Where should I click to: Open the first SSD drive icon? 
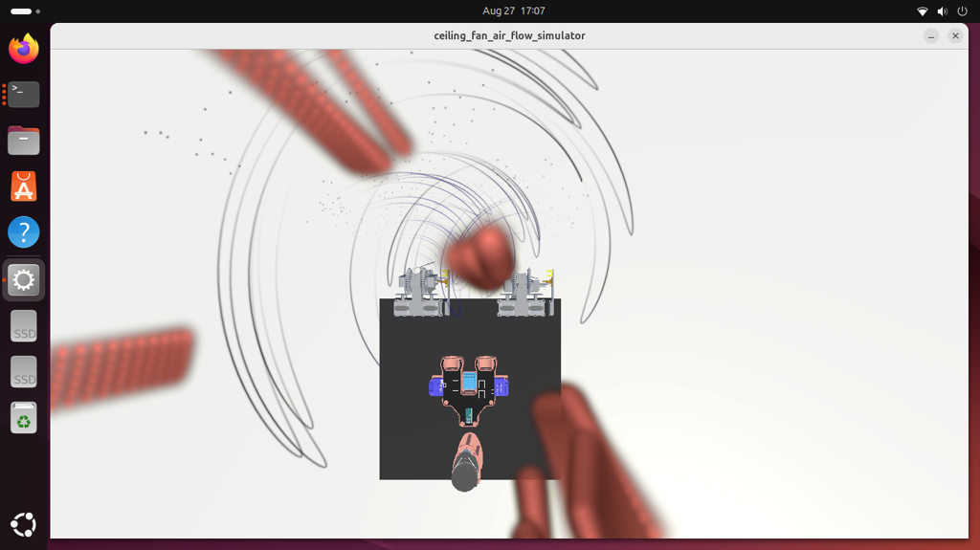coord(24,326)
